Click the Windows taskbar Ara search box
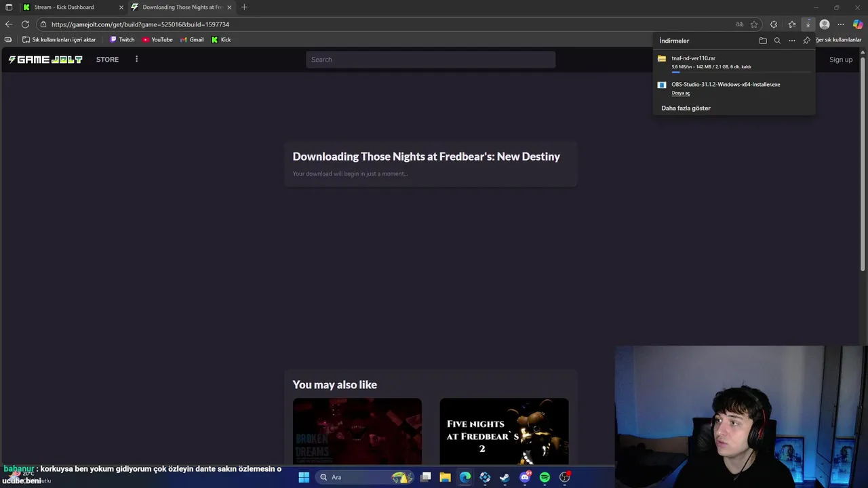The width and height of the screenshot is (868, 488). (x=365, y=477)
